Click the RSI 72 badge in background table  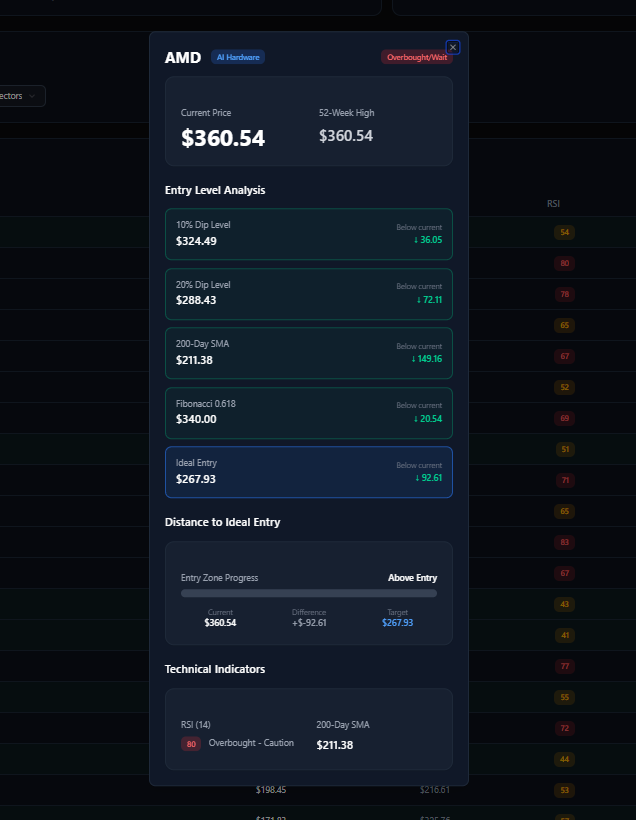[565, 728]
